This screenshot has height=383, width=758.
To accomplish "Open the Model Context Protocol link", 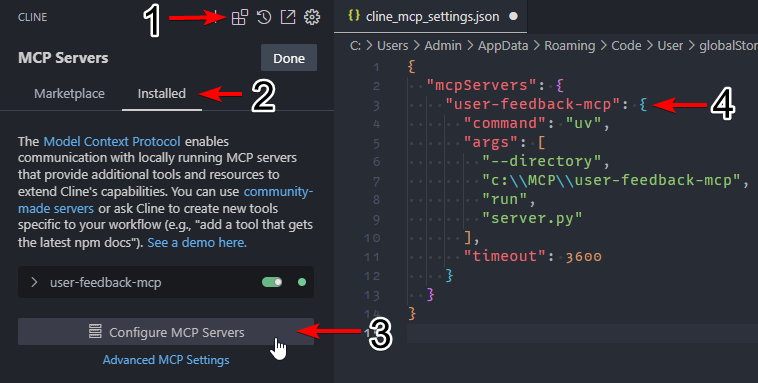I will pyautogui.click(x=112, y=141).
